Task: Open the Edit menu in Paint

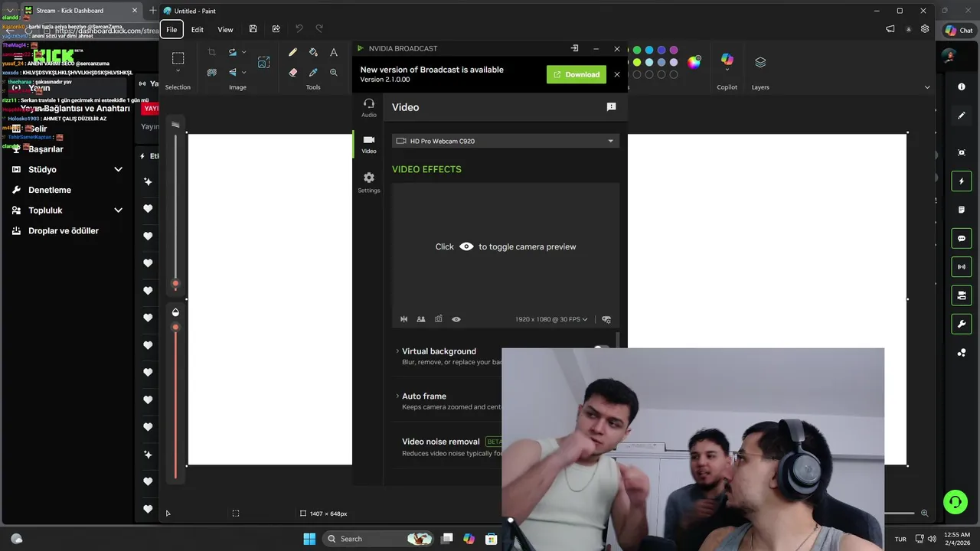Action: pos(197,29)
